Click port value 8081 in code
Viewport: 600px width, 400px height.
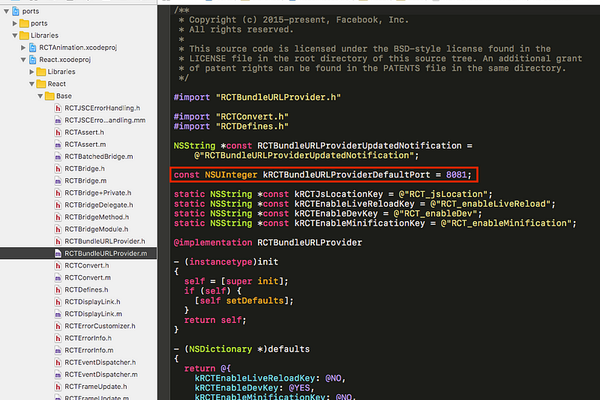point(456,175)
